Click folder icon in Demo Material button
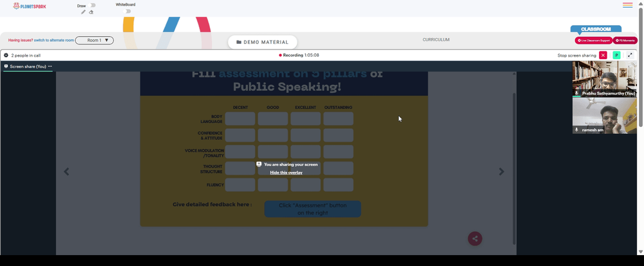The height and width of the screenshot is (266, 644). click(239, 43)
